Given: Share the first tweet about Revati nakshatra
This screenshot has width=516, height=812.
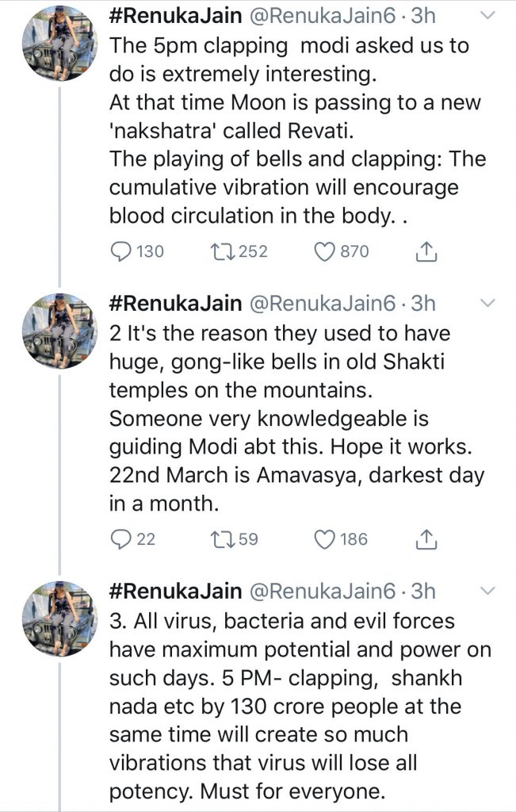Looking at the screenshot, I should point(426,251).
